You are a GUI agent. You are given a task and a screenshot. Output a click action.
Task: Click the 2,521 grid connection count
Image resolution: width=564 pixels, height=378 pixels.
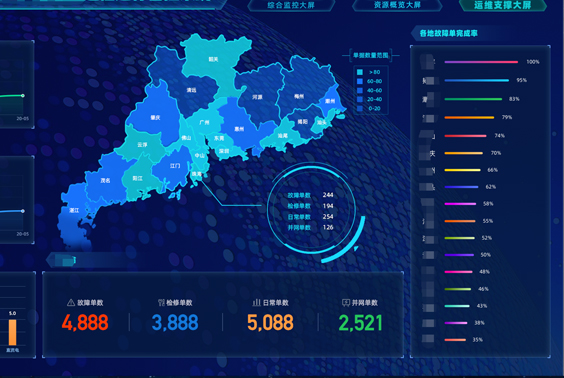point(360,323)
